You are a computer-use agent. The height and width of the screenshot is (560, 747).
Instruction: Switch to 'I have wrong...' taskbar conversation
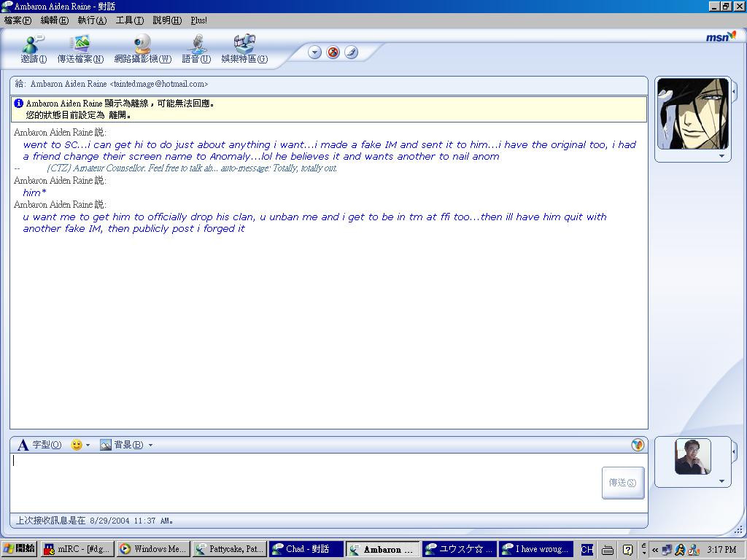click(x=536, y=549)
